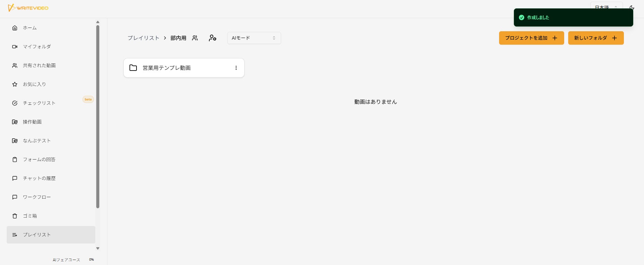Open チェックリスト in sidebar
Viewport: 644px width, 265px height.
pos(51,103)
